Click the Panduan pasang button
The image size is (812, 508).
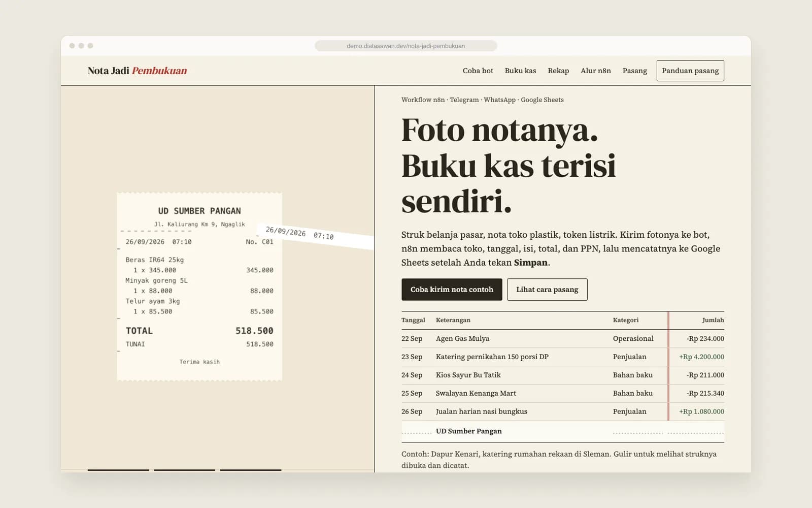690,71
